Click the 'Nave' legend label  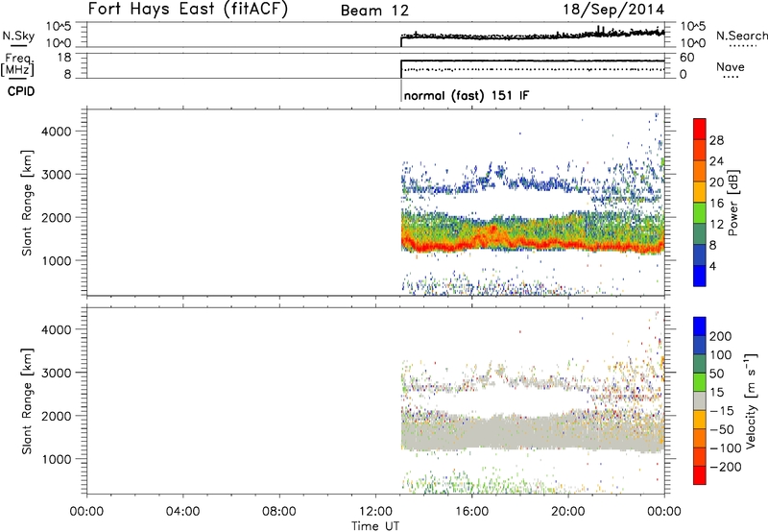[730, 67]
